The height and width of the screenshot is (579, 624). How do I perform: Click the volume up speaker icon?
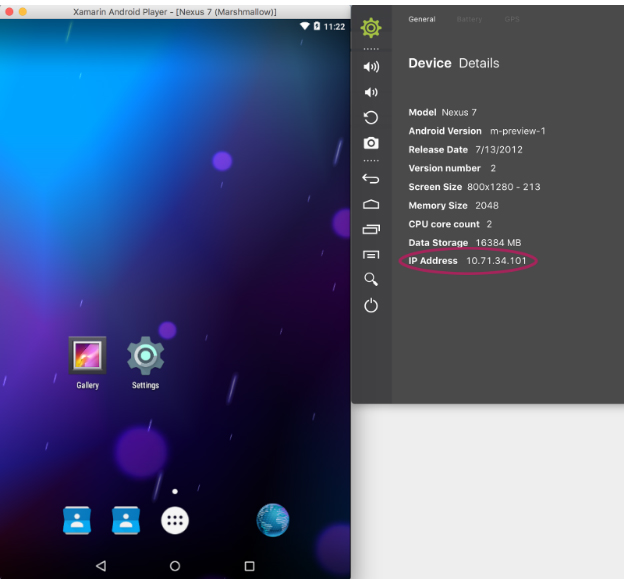click(x=371, y=66)
